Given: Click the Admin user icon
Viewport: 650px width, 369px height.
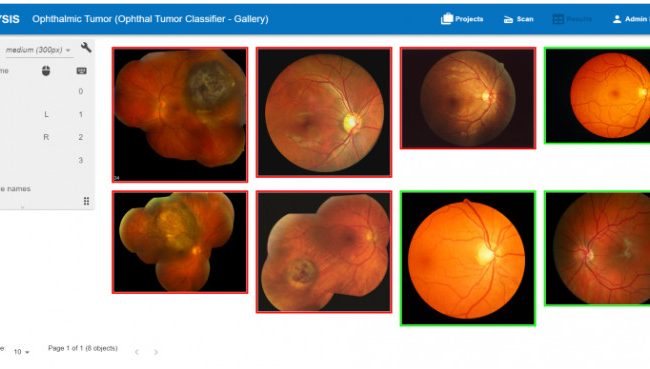Looking at the screenshot, I should point(617,19).
